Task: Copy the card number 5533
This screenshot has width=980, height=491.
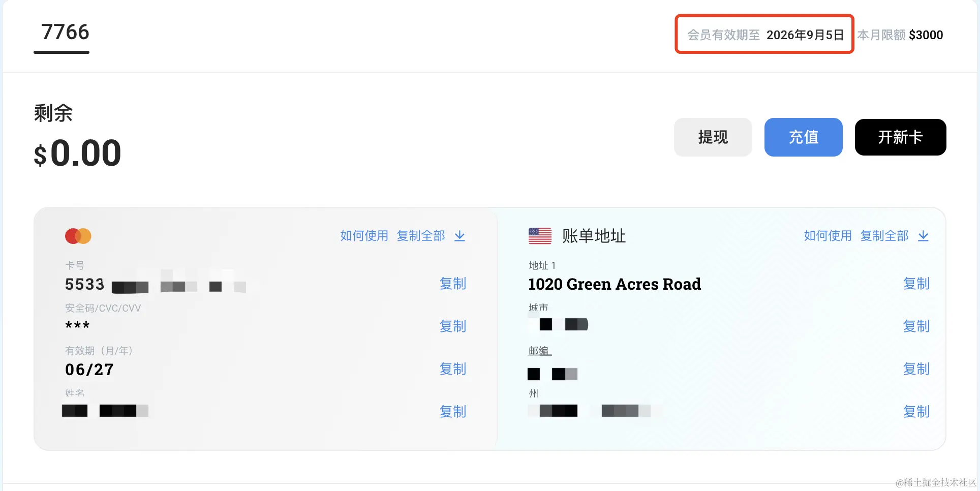Action: pos(452,284)
